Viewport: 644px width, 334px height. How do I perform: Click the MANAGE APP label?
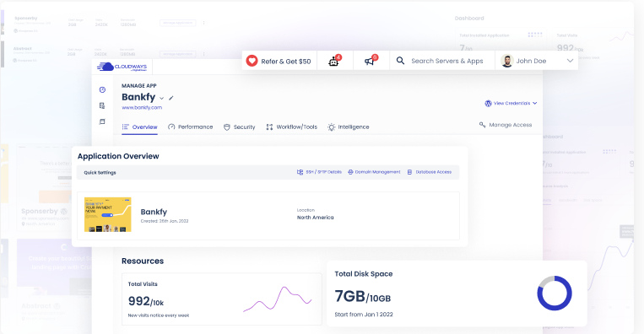coord(138,86)
